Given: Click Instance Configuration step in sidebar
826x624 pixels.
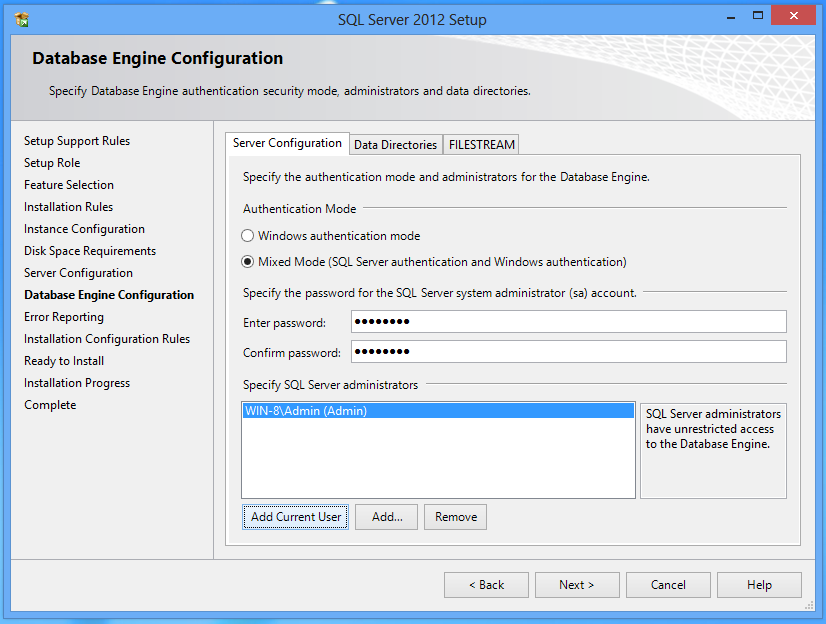Looking at the screenshot, I should point(84,229).
